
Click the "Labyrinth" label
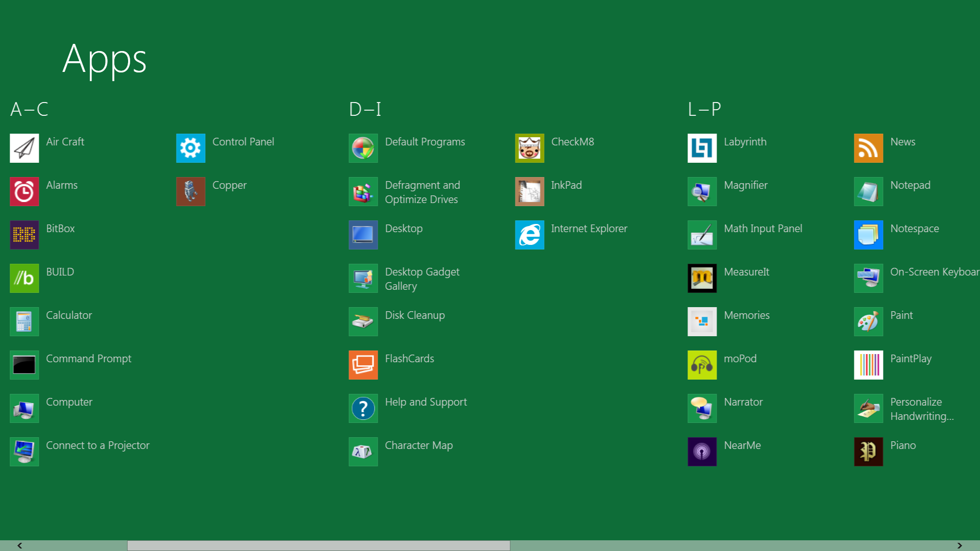coord(745,142)
